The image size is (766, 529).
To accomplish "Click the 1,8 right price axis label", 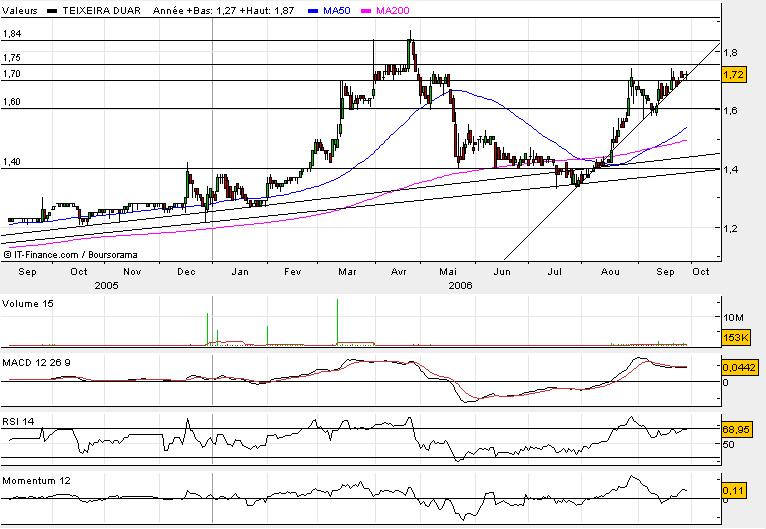I will click(x=731, y=52).
